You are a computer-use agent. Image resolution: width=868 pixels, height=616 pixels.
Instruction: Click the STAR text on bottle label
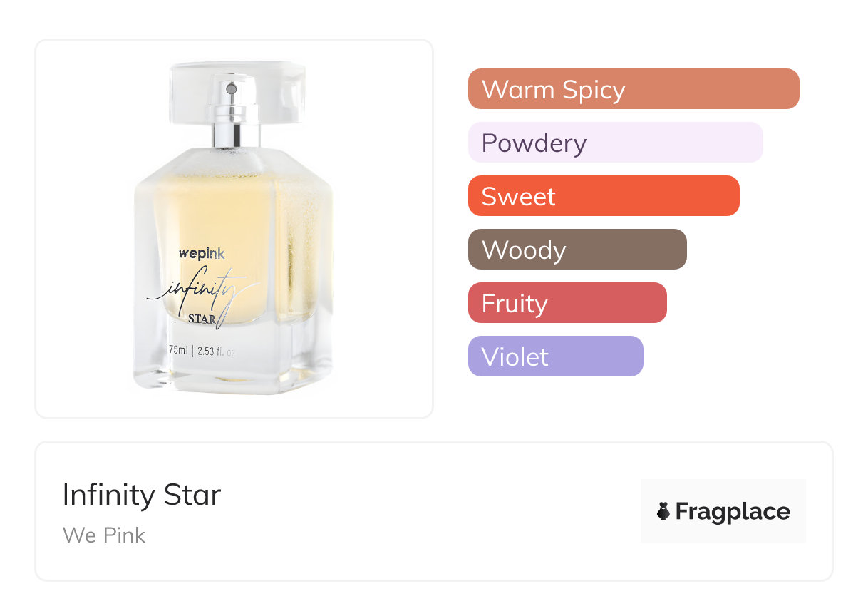pos(202,318)
